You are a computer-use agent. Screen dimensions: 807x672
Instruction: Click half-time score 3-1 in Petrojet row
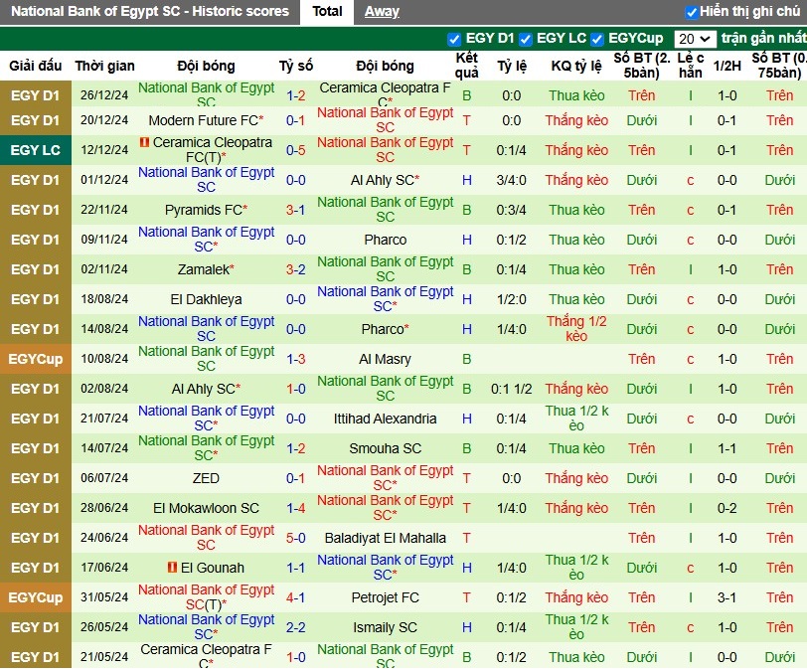[x=726, y=597]
